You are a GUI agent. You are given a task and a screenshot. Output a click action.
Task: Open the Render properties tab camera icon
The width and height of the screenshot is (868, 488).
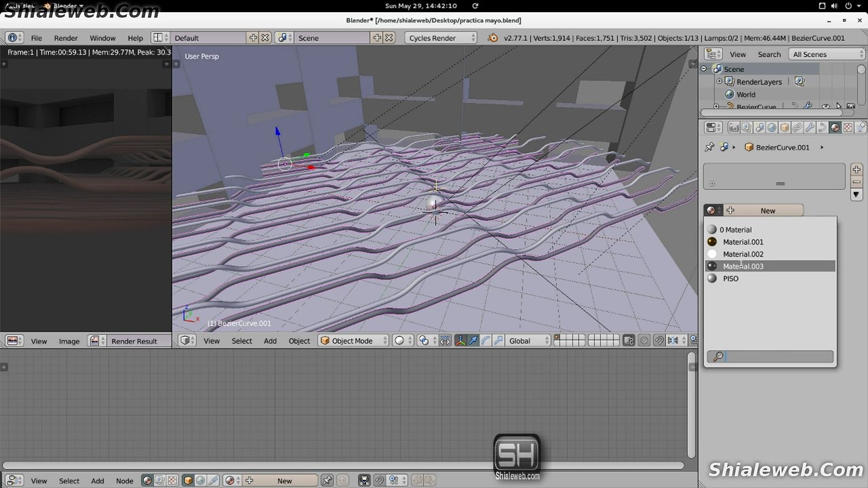click(x=734, y=127)
